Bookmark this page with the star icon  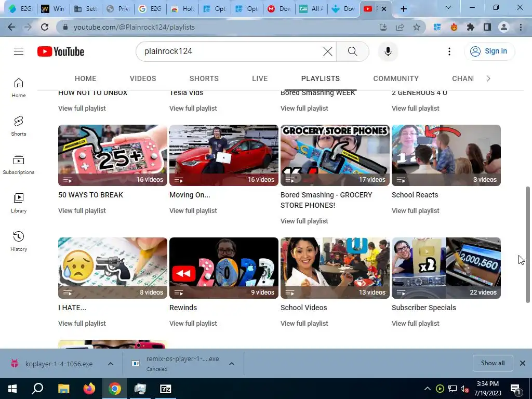[417, 27]
